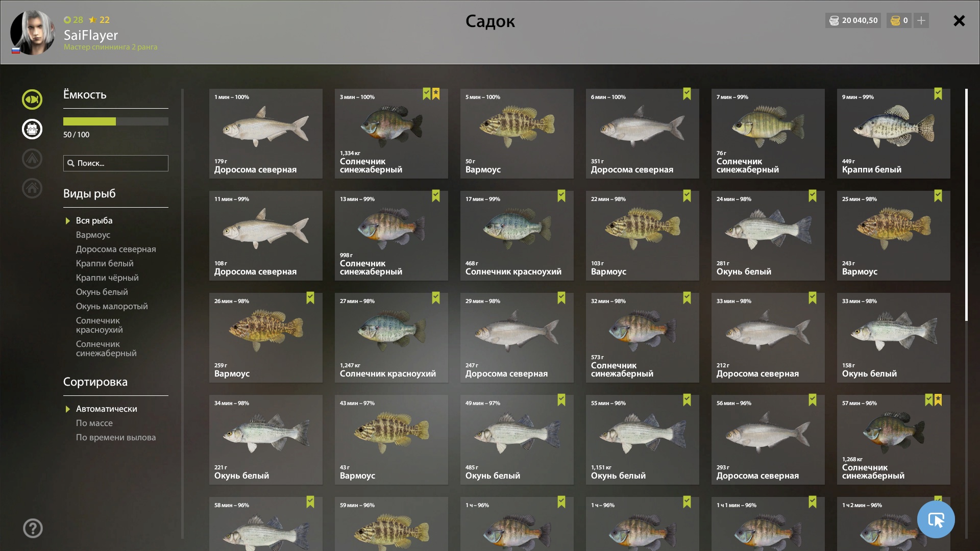Open the help question mark icon
The image size is (980, 551).
point(33,529)
